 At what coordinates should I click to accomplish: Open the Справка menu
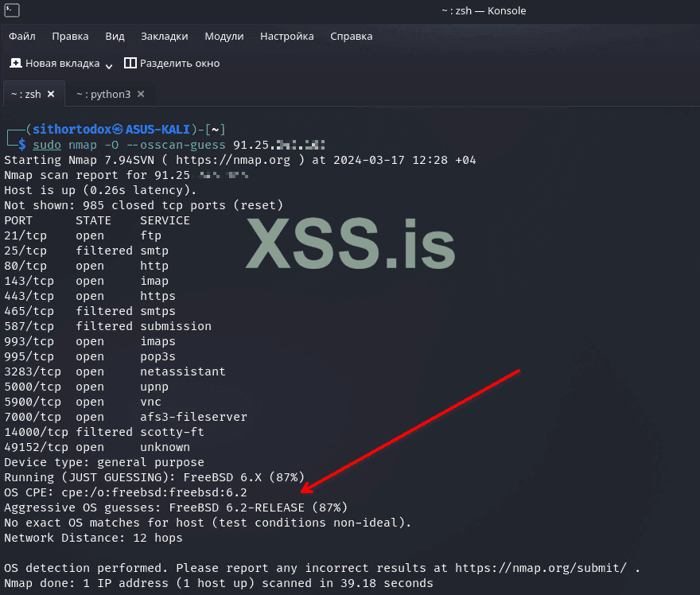click(x=351, y=36)
